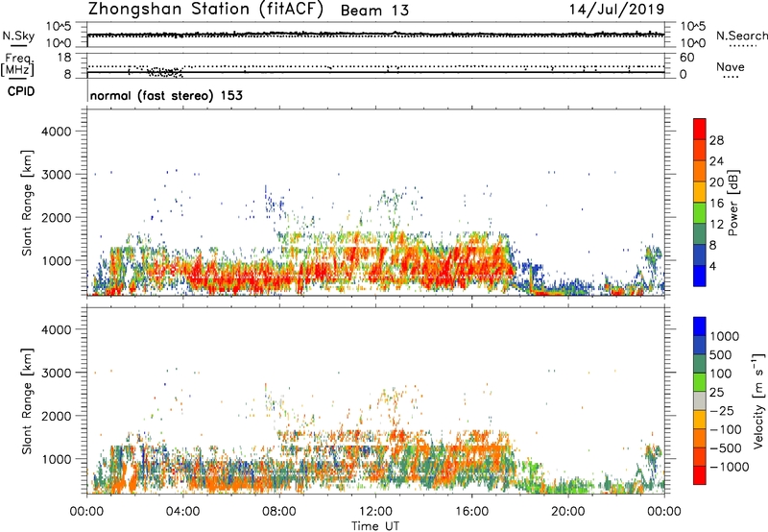Image resolution: width=768 pixels, height=532 pixels.
Task: Click the '20:00' time axis label
Action: pyautogui.click(x=567, y=512)
